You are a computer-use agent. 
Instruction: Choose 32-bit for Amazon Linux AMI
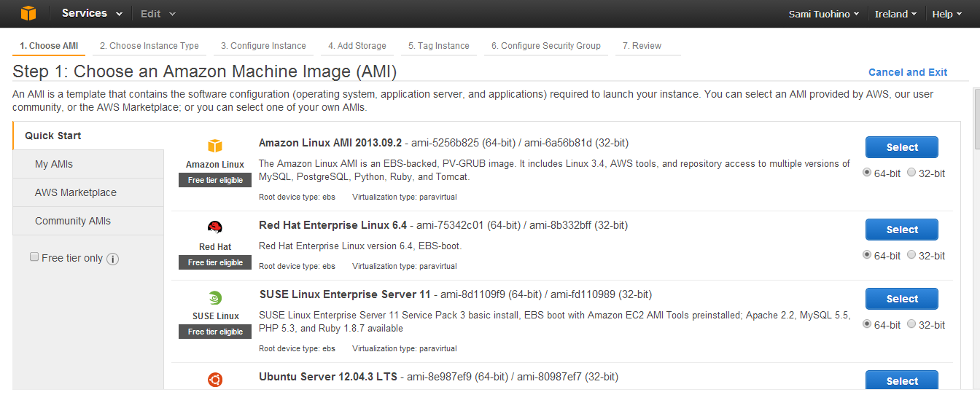click(x=911, y=173)
